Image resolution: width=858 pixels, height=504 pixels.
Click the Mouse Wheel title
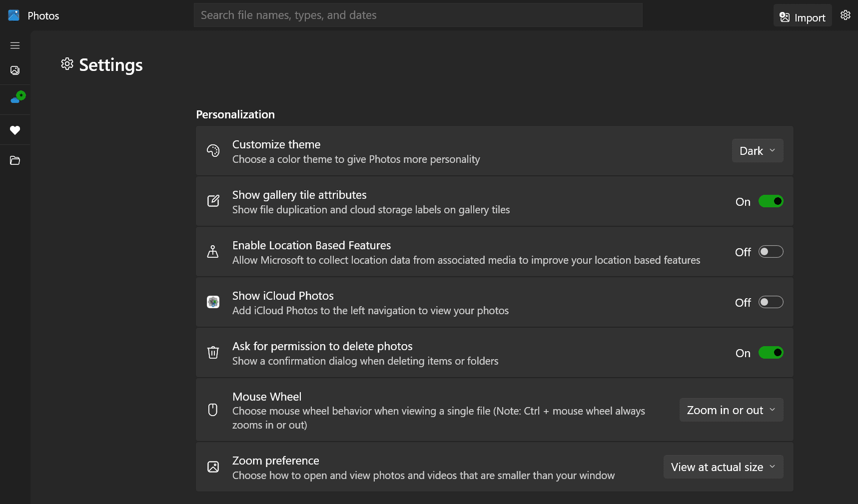click(267, 397)
